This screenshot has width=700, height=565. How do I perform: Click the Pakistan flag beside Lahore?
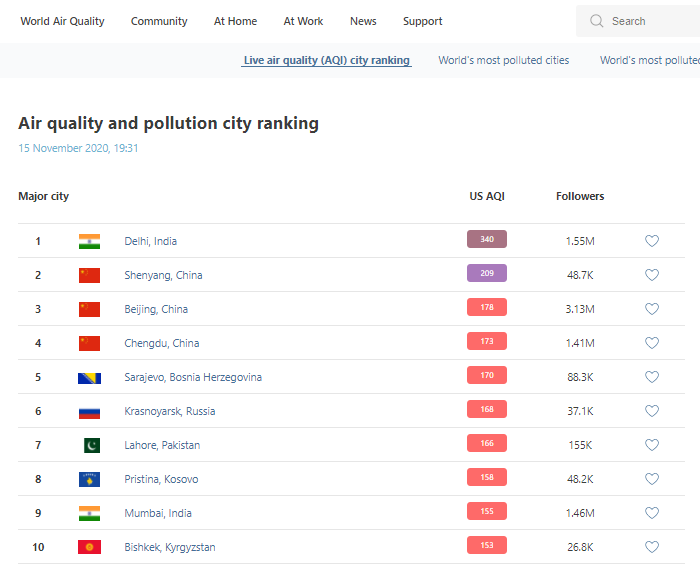pyautogui.click(x=91, y=445)
